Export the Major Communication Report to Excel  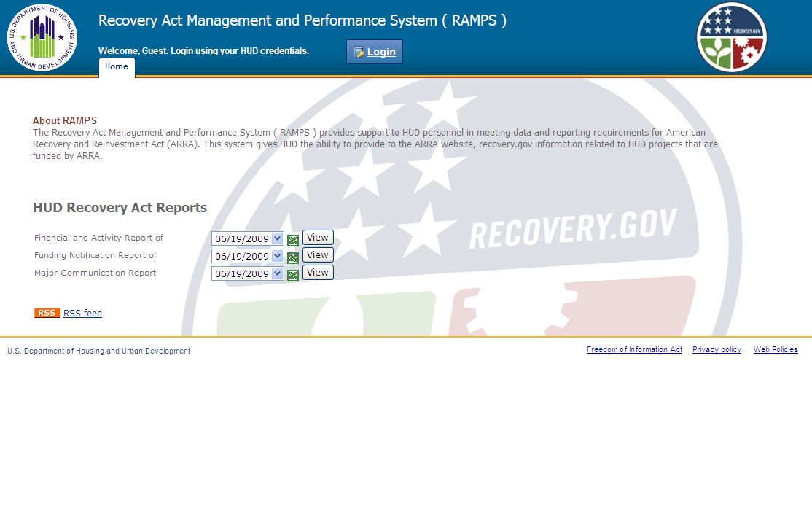(293, 275)
